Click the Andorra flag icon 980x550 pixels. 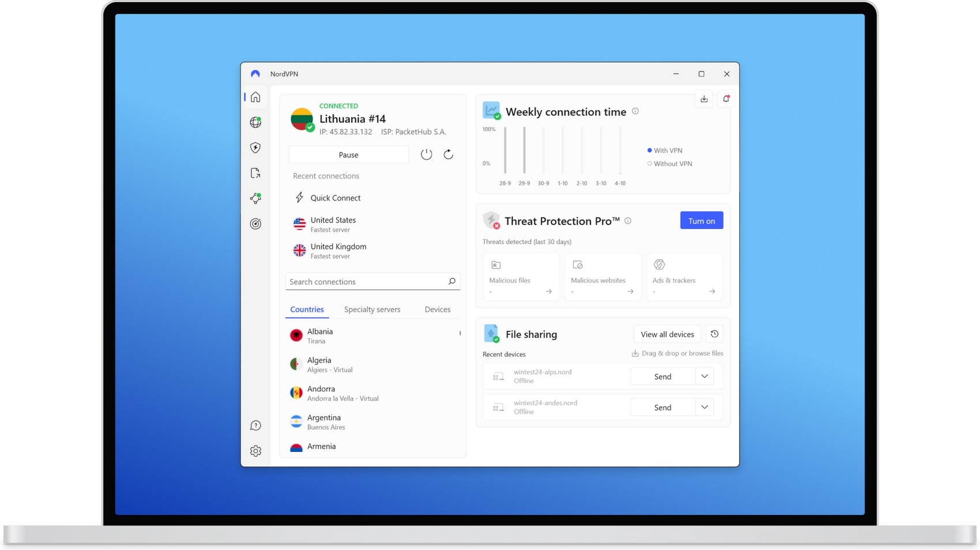pyautogui.click(x=296, y=393)
